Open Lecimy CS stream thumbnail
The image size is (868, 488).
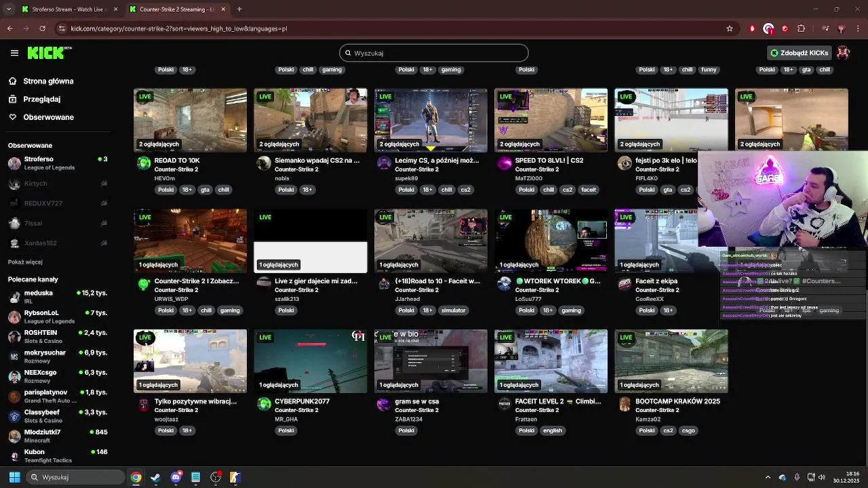[431, 120]
